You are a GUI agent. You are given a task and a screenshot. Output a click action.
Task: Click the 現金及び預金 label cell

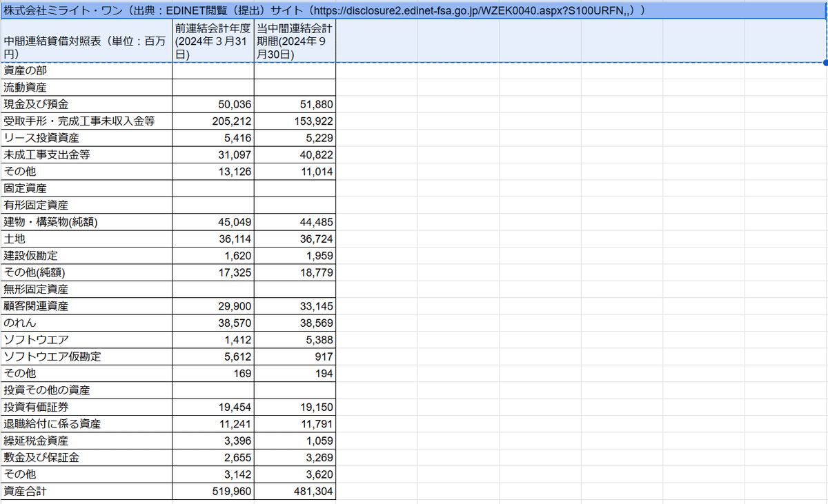87,104
